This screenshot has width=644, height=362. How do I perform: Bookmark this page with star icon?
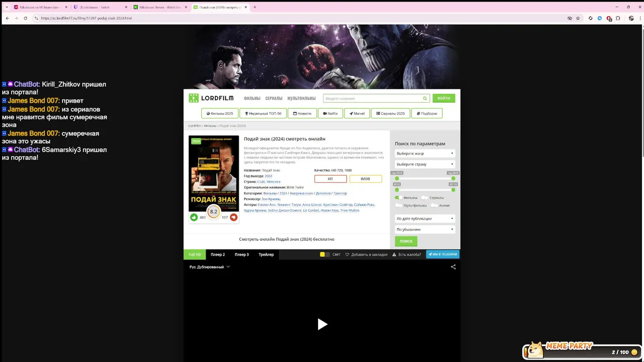pyautogui.click(x=578, y=18)
